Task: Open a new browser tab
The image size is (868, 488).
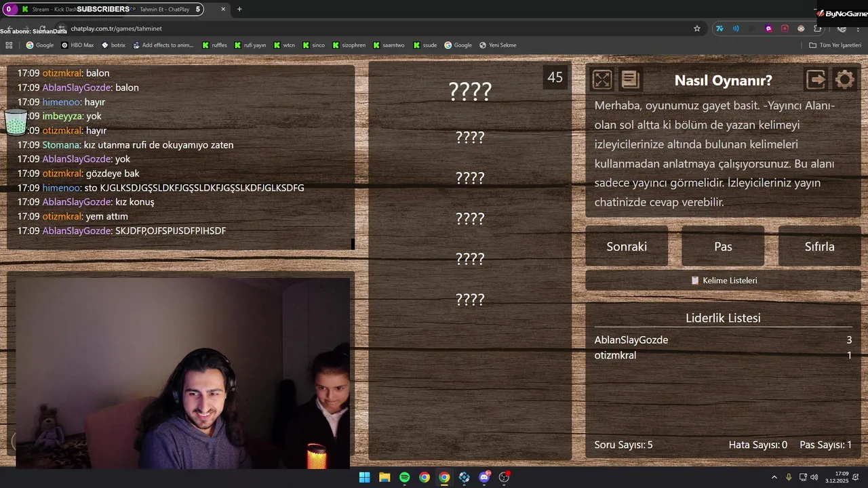Action: (239, 9)
